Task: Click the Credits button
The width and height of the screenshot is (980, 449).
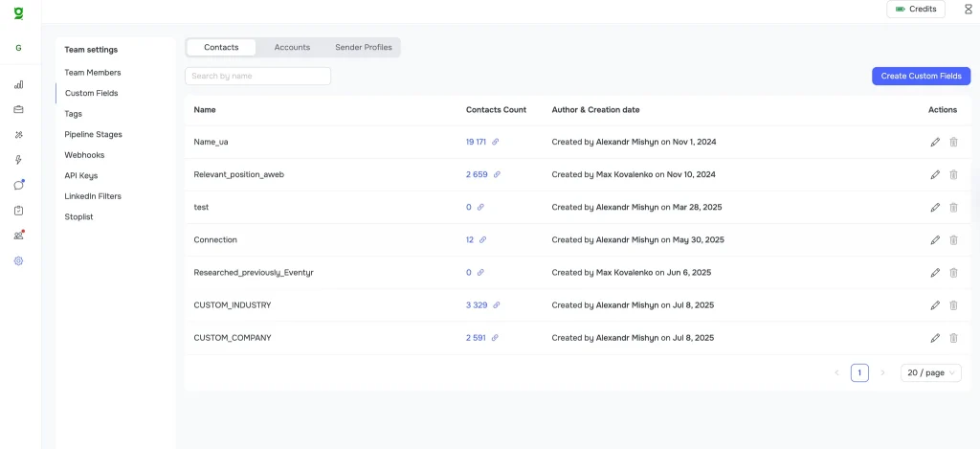Action: [x=916, y=10]
